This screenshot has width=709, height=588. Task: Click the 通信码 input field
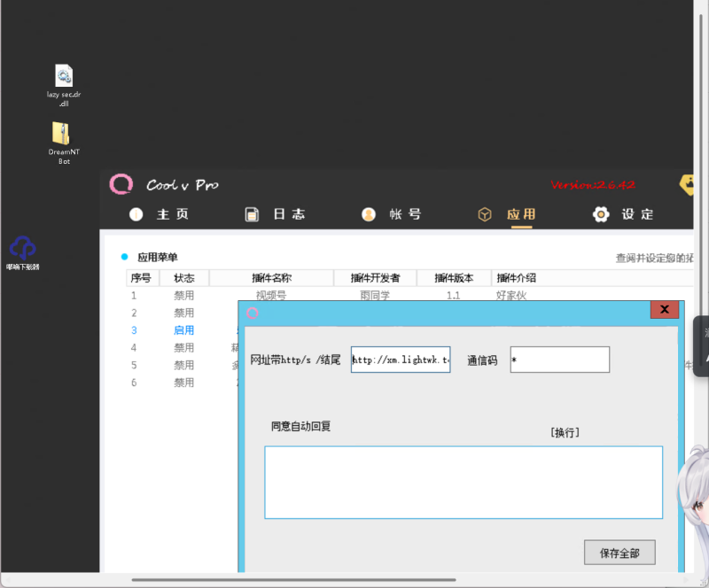(x=559, y=360)
